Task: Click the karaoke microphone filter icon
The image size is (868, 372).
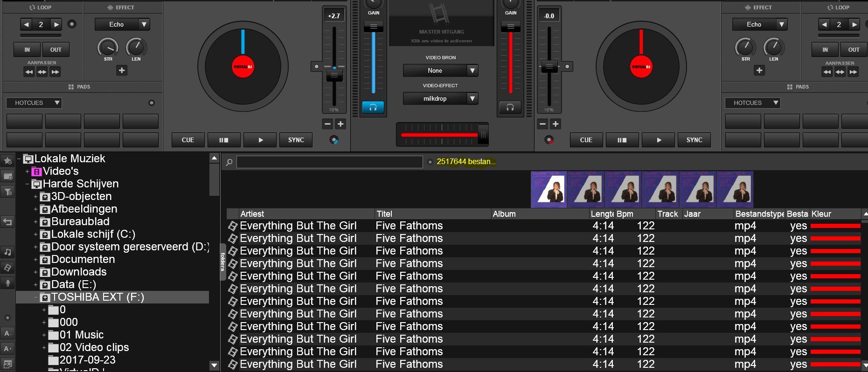Action: (7, 283)
